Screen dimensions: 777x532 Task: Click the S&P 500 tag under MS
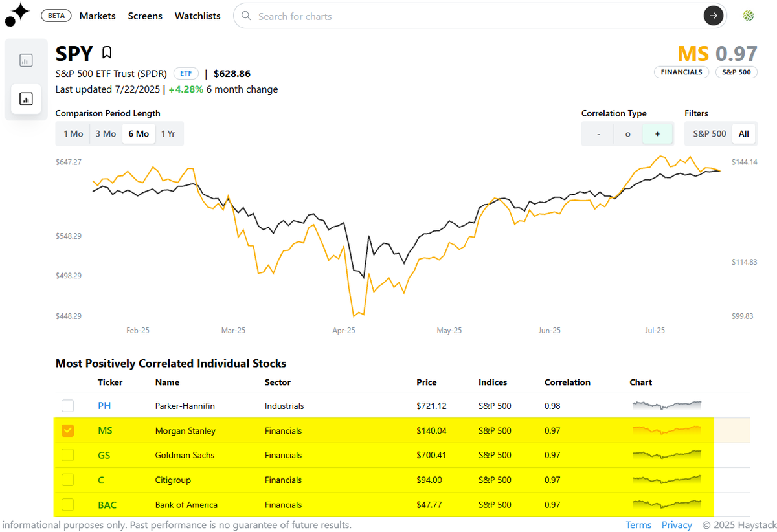click(736, 72)
